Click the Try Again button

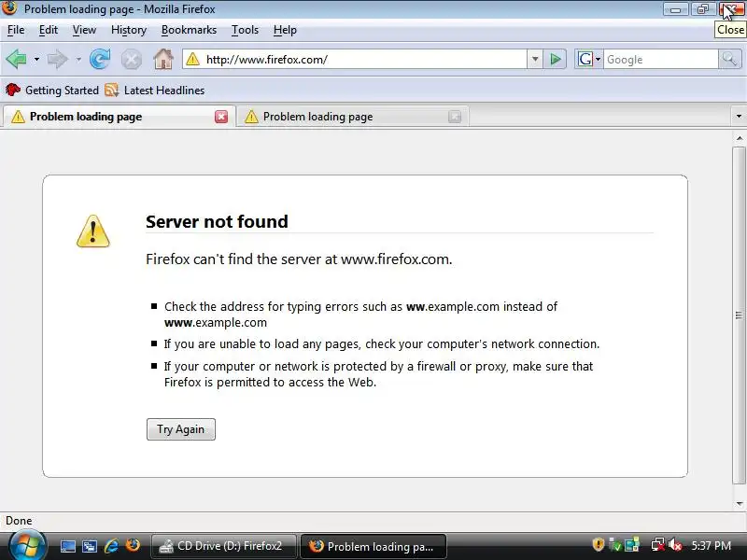181,429
